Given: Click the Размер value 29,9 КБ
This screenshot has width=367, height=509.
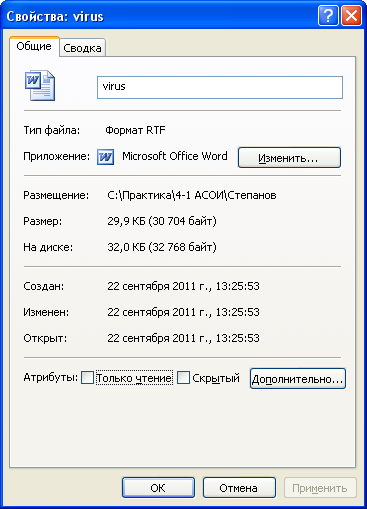Looking at the screenshot, I should [x=162, y=221].
